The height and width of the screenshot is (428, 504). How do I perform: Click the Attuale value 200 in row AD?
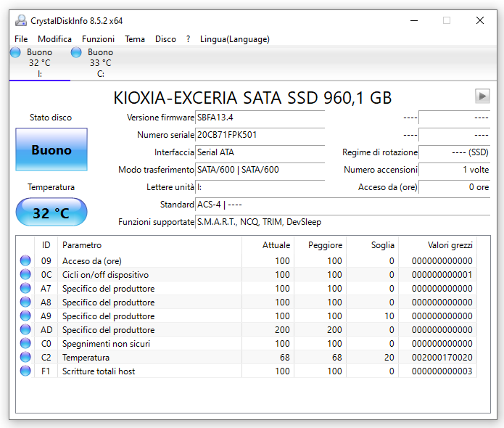tap(282, 330)
